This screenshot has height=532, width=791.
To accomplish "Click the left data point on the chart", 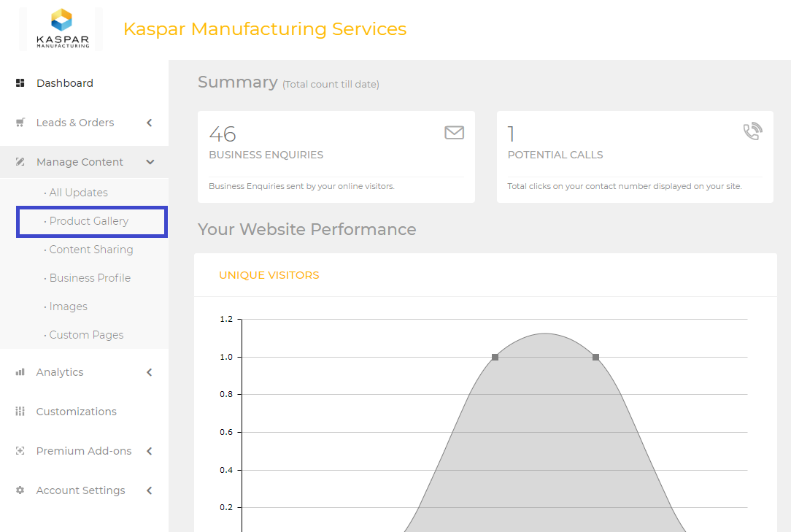I will (x=495, y=357).
